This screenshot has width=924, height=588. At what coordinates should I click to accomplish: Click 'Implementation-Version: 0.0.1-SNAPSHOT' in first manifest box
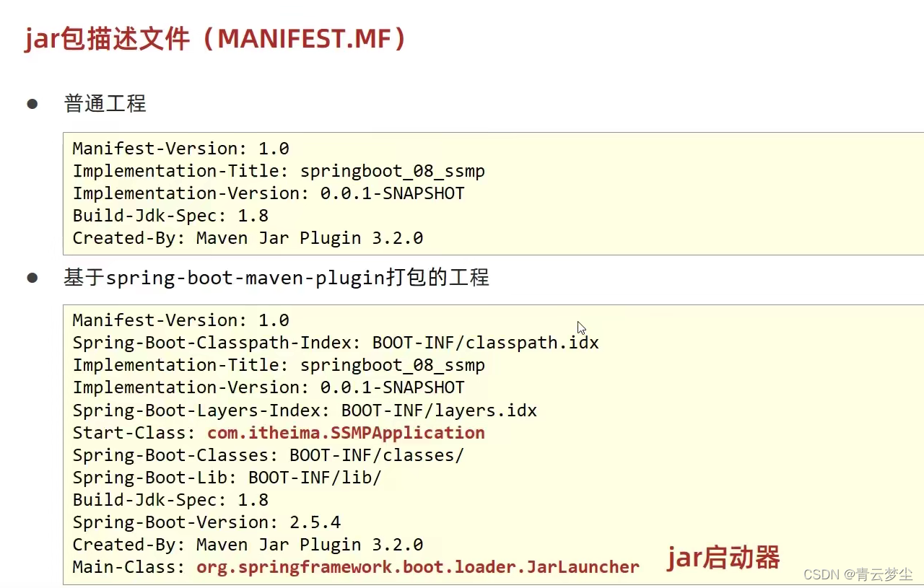pyautogui.click(x=269, y=193)
